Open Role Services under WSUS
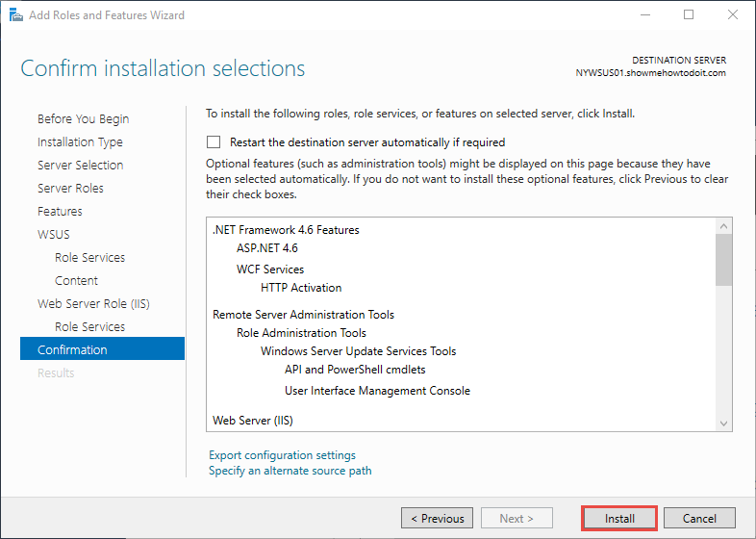The image size is (756, 539). 89,258
